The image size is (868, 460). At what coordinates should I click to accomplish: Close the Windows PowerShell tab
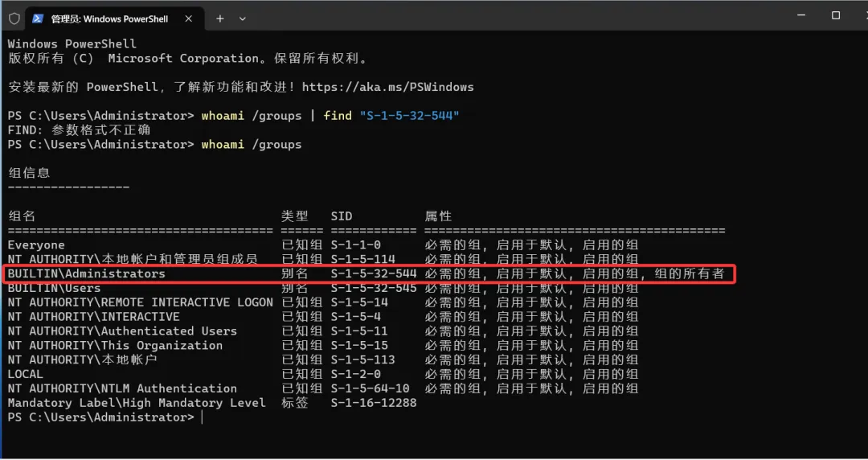click(188, 18)
